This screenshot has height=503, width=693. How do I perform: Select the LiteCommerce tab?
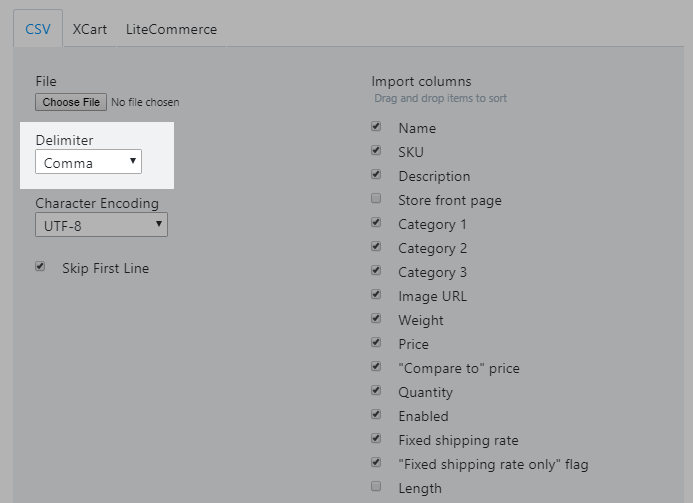tap(171, 29)
